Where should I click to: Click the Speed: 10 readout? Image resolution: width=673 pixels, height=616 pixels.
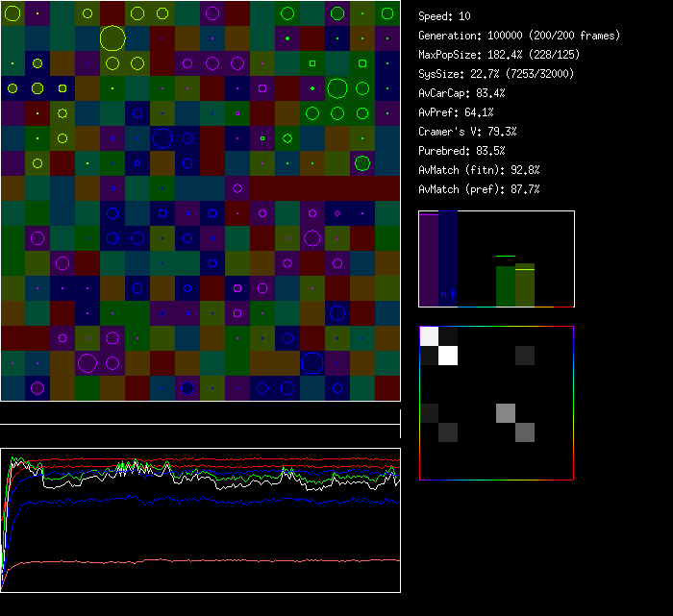tap(445, 16)
